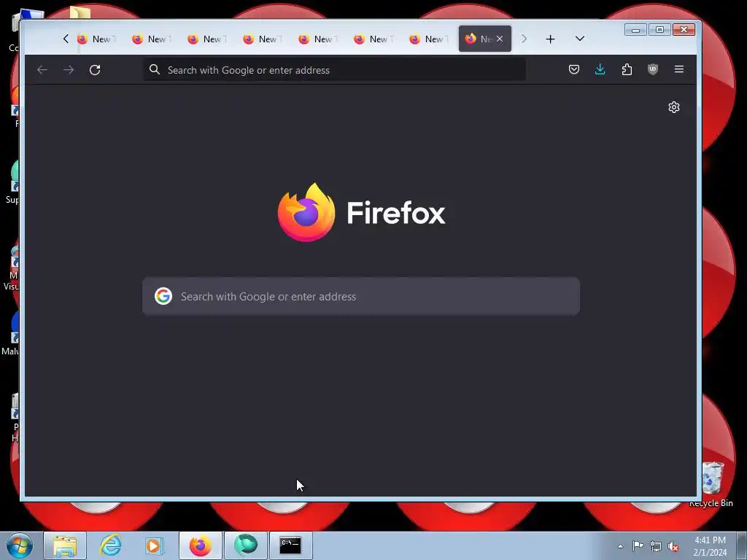The width and height of the screenshot is (747, 560).
Task: Switch to the first New Tab
Action: [x=96, y=39]
